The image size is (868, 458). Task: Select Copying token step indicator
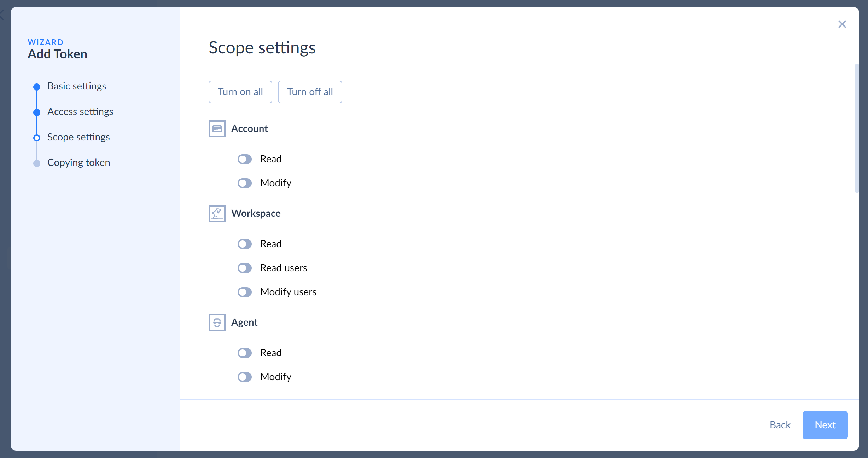click(x=37, y=162)
